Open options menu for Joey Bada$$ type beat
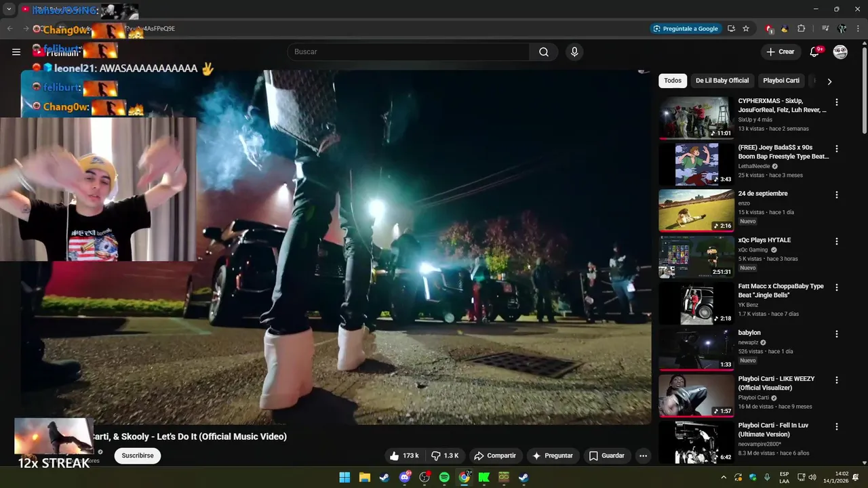The width and height of the screenshot is (868, 488). [x=836, y=148]
